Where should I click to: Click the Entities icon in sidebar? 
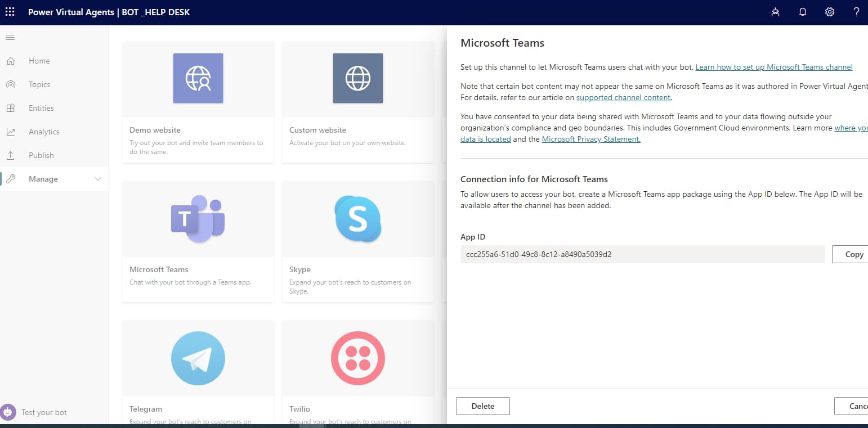(x=11, y=108)
